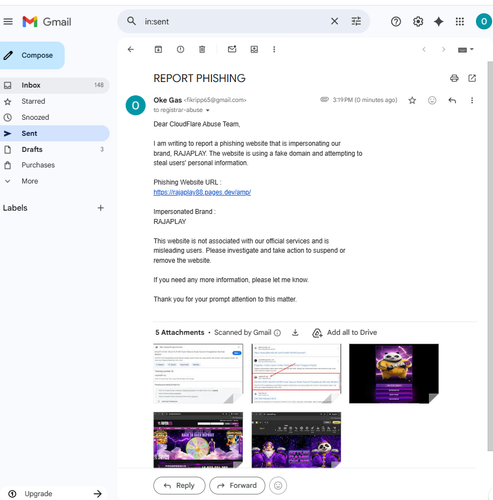
Task: Report this email as spam
Action: coord(180,49)
